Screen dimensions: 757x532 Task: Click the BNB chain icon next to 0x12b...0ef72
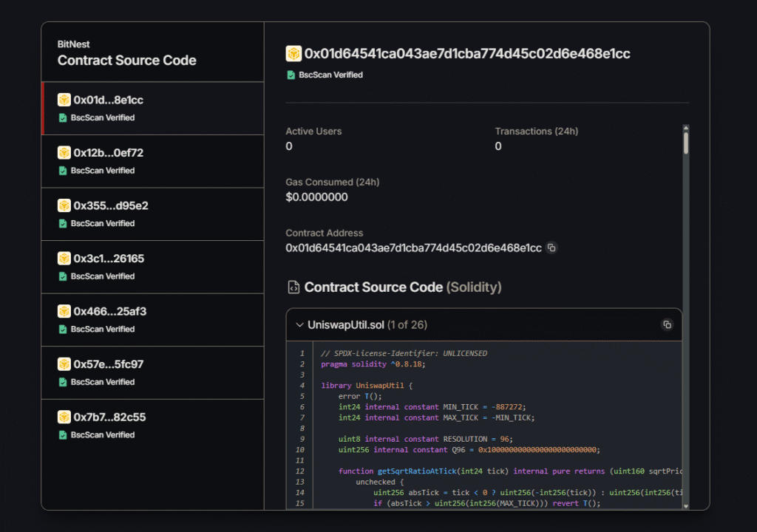click(x=64, y=152)
